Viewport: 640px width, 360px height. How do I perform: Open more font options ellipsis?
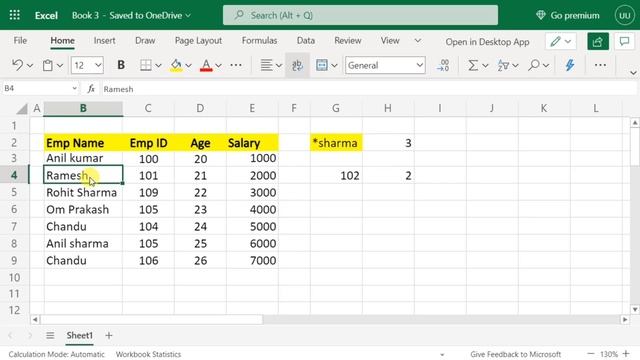[x=236, y=65]
